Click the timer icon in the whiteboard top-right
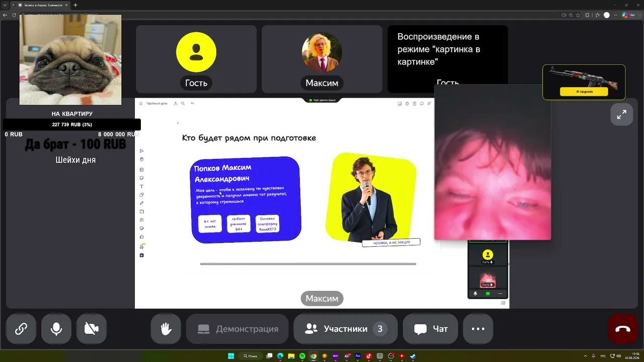 click(407, 104)
